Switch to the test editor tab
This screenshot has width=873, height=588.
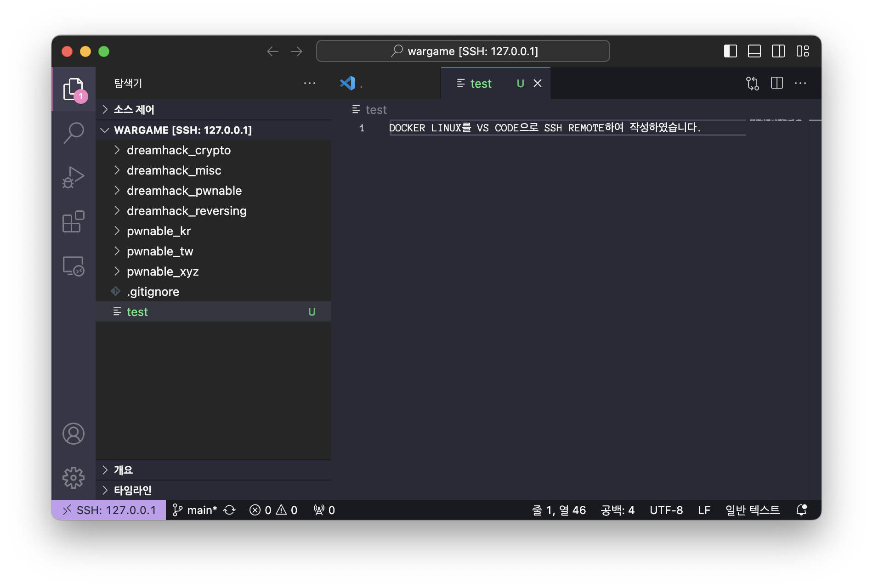point(495,83)
